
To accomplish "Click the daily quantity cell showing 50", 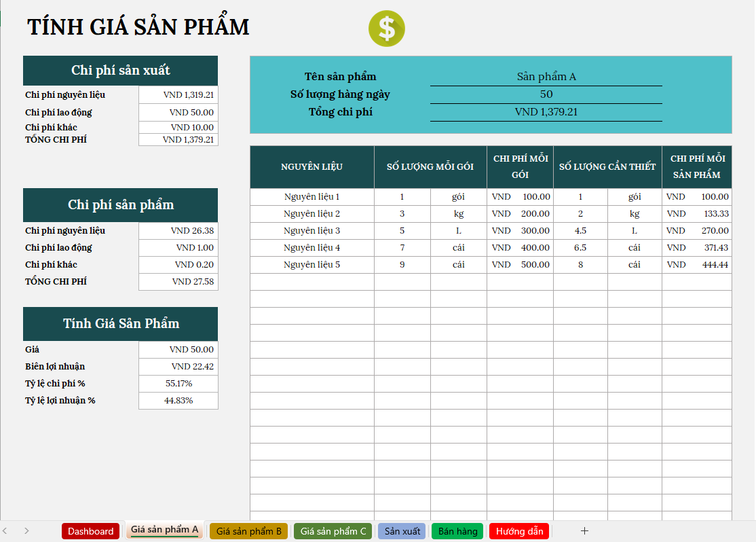I will (x=546, y=94).
